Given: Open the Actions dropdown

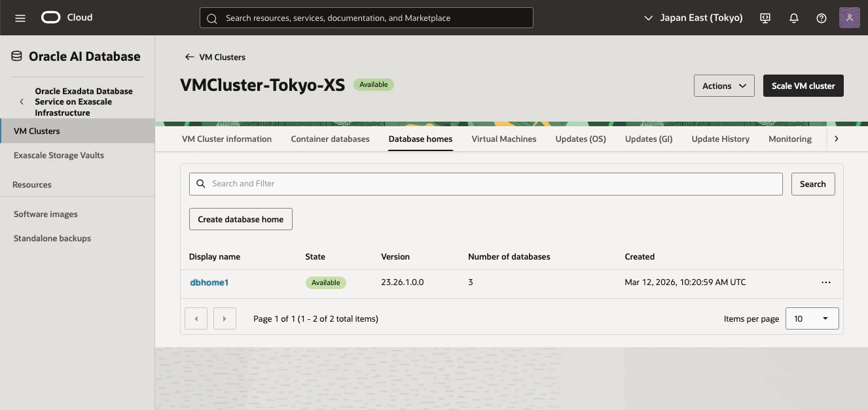Looking at the screenshot, I should point(724,86).
